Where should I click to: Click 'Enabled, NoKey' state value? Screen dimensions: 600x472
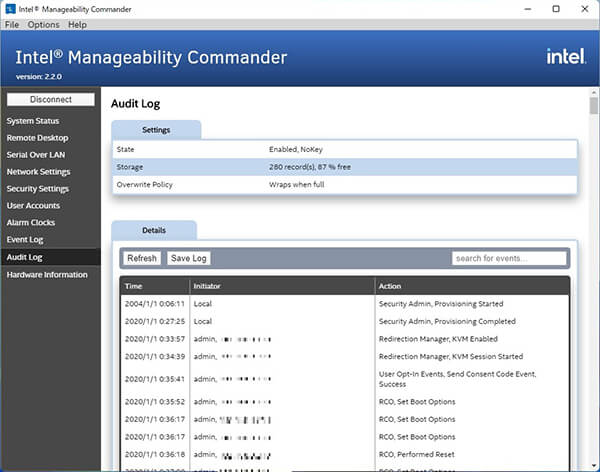pyautogui.click(x=296, y=149)
